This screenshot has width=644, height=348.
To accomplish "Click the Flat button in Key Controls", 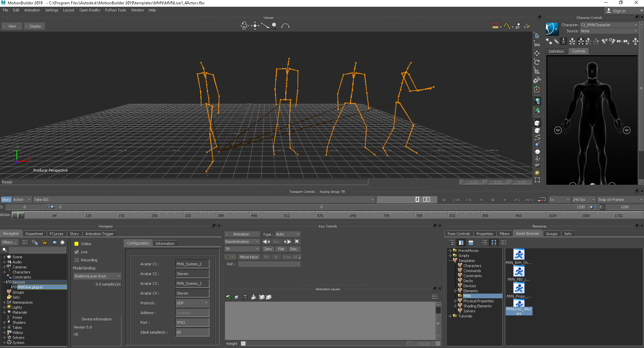I will coord(281,249).
